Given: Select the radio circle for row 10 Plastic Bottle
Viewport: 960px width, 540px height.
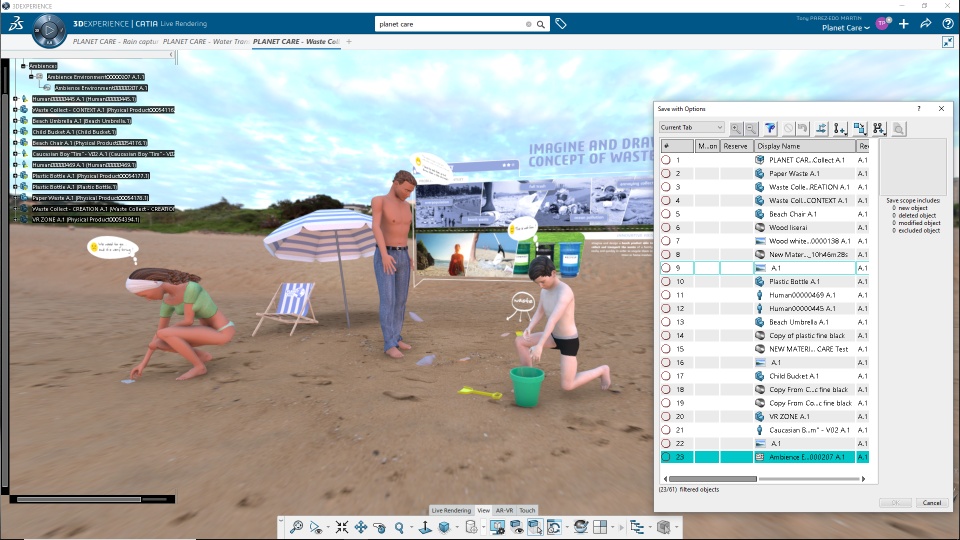Looking at the screenshot, I should tap(666, 282).
